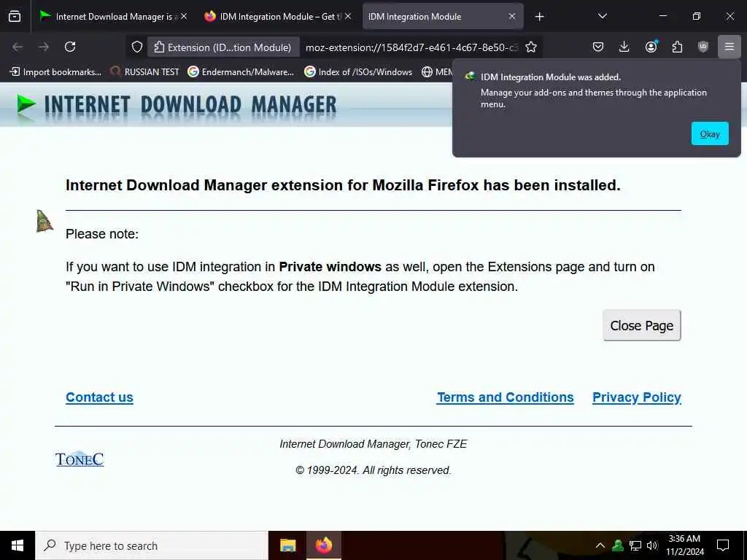Open RUSSIAN TEST bookmark

tap(144, 72)
